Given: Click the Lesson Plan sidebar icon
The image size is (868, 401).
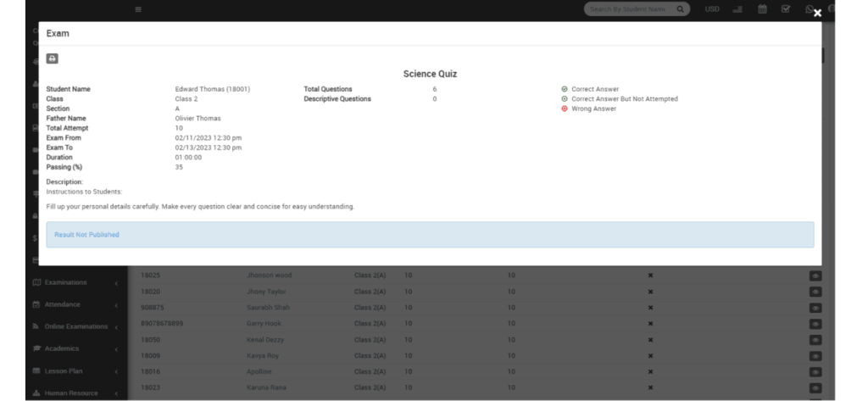Looking at the screenshot, I should point(36,370).
